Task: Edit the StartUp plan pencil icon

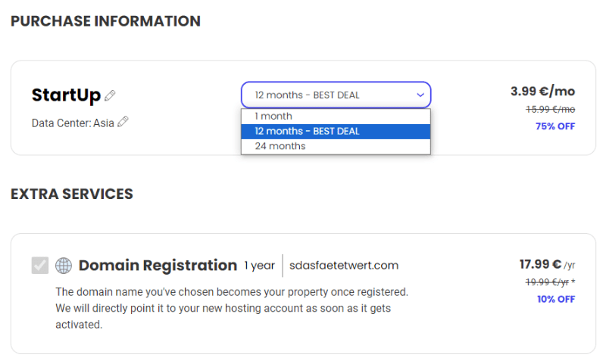Action: 110,95
